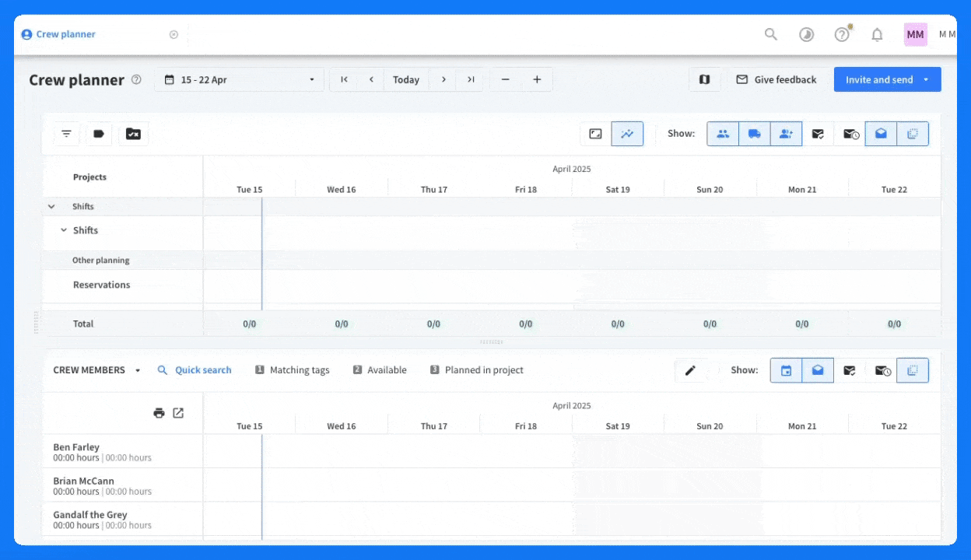971x560 pixels.
Task: Toggle show add-crew person icon in projects panel
Action: point(786,134)
